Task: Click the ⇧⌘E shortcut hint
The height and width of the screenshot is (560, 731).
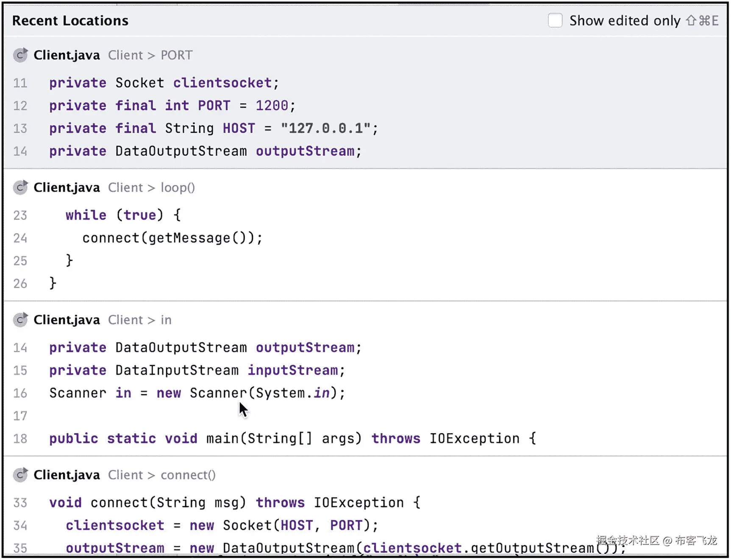Action: click(702, 20)
